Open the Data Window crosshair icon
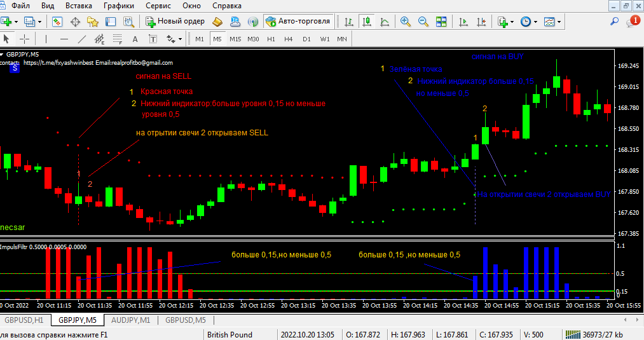 pos(75,22)
